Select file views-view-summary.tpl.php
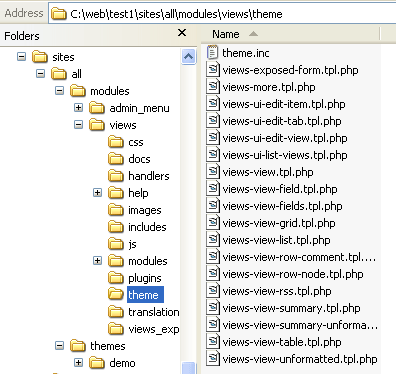The height and width of the screenshot is (374, 396). pyautogui.click(x=291, y=308)
